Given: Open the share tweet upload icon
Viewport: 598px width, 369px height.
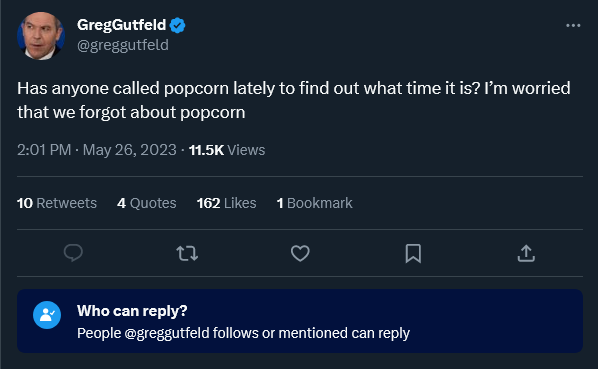Looking at the screenshot, I should point(526,253).
